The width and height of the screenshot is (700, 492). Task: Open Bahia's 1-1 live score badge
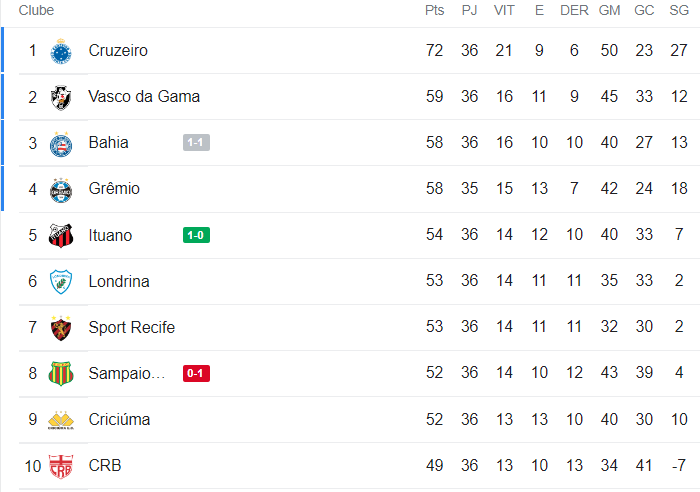click(x=196, y=143)
